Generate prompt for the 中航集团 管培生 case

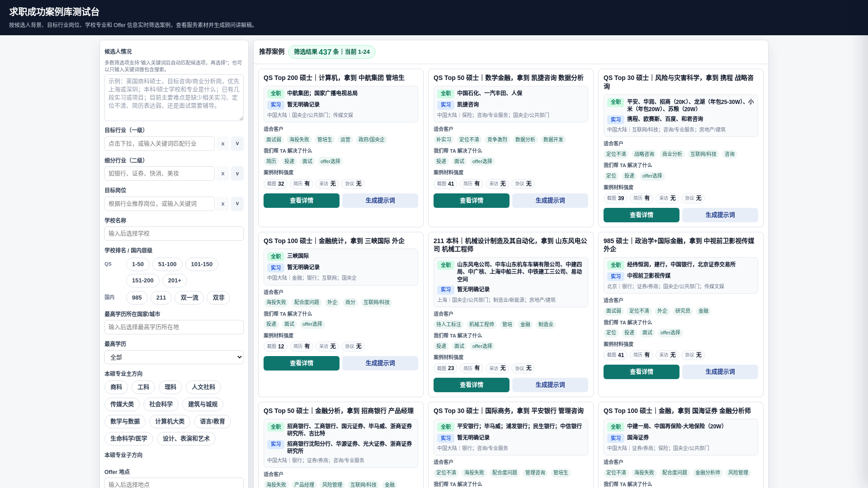click(x=380, y=201)
